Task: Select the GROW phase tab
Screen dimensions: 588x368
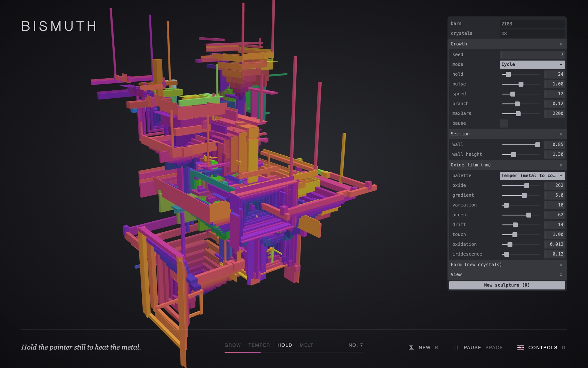Action: click(x=233, y=345)
